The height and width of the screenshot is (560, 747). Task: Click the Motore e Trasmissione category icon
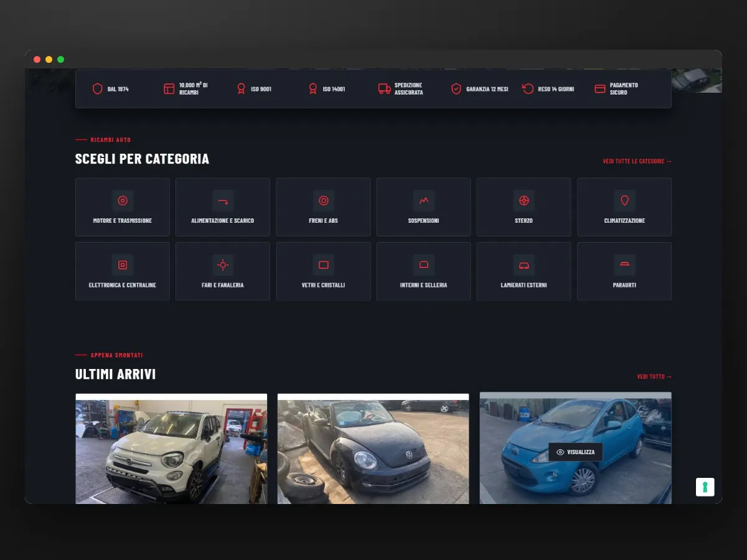coord(123,200)
